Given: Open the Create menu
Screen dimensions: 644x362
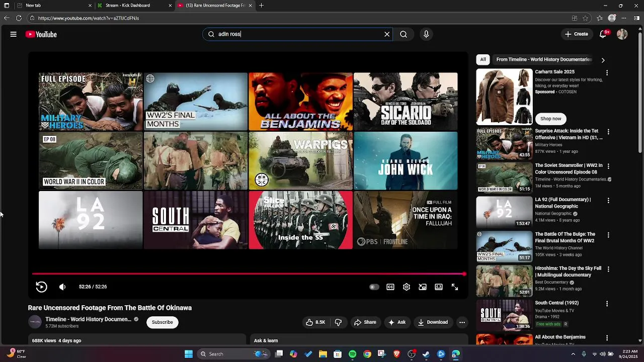Looking at the screenshot, I should tap(576, 34).
